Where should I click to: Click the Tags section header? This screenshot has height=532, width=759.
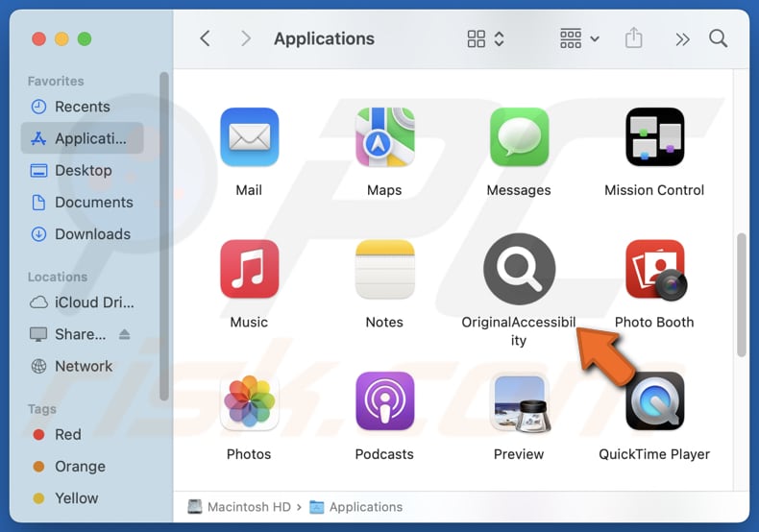pos(42,409)
